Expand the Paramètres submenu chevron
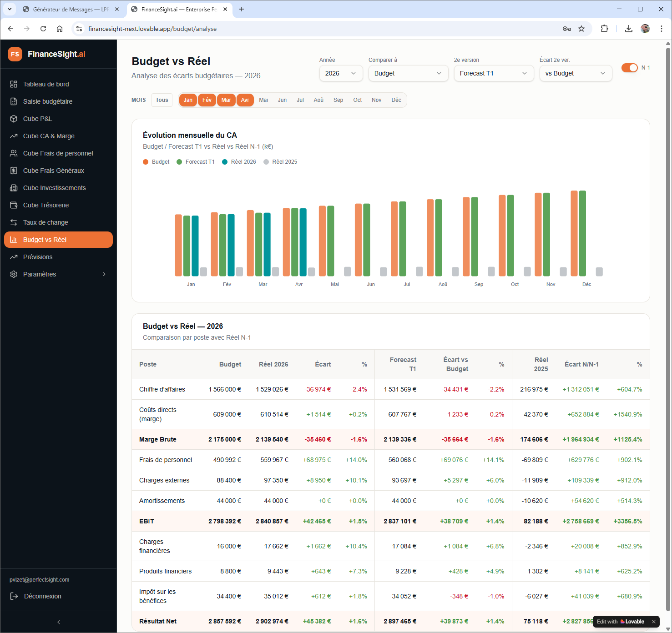Viewport: 672px width, 633px height. (x=104, y=274)
